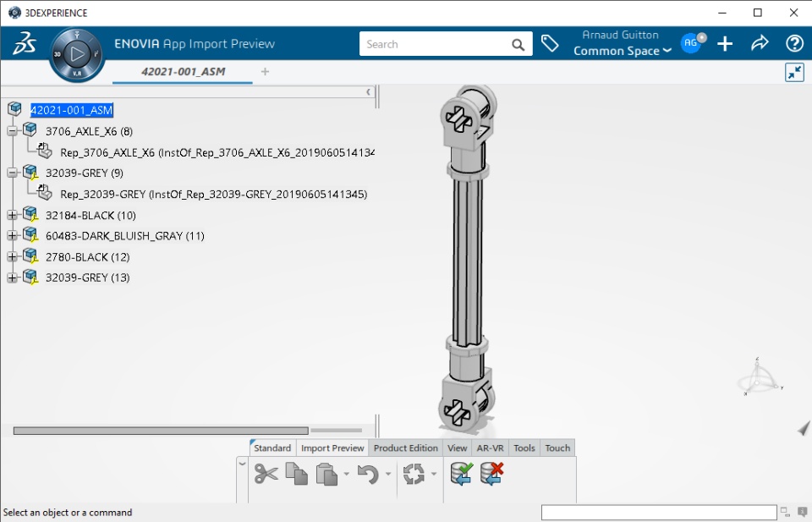Open the Help question mark icon
Viewport: 812px width, 522px height.
point(794,43)
